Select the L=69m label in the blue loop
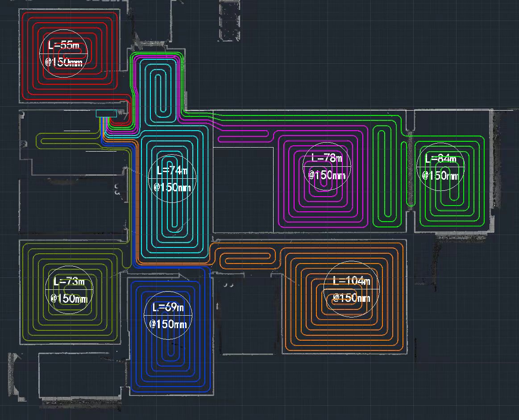 pyautogui.click(x=168, y=308)
